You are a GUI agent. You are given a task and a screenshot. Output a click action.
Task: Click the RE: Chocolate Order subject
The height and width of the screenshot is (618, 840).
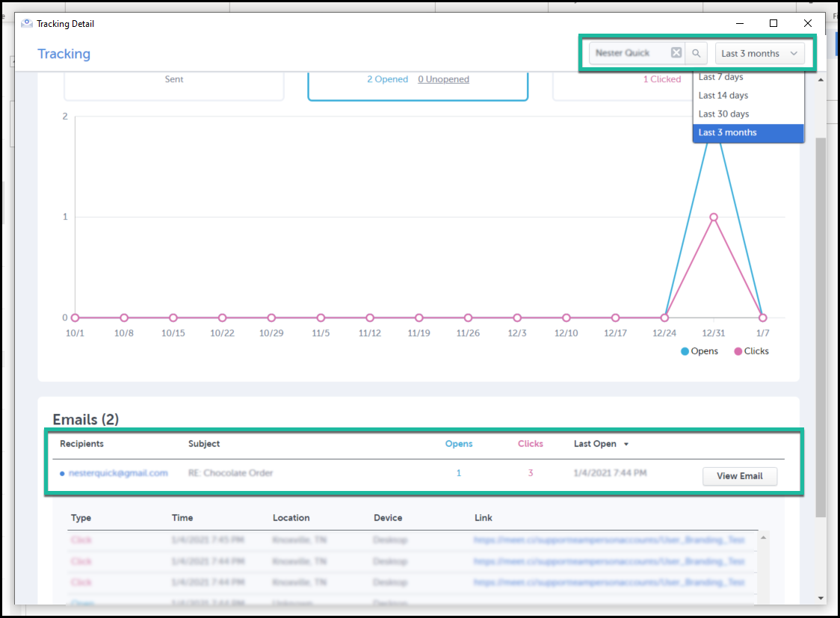230,473
